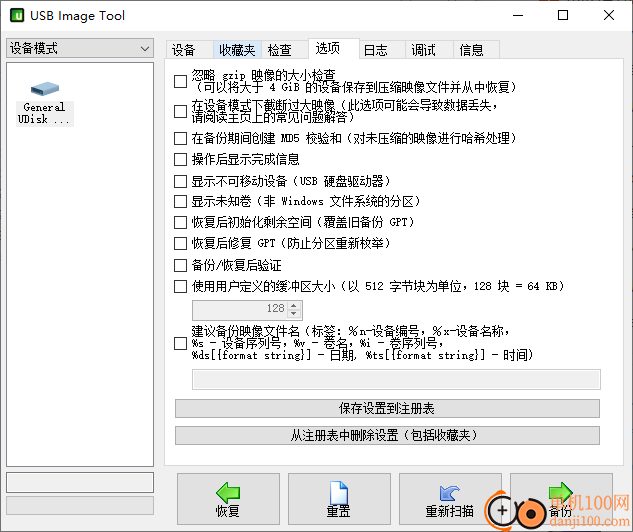
Task: Toggle 备份/恢复后验证 checkbox
Action: point(180,266)
